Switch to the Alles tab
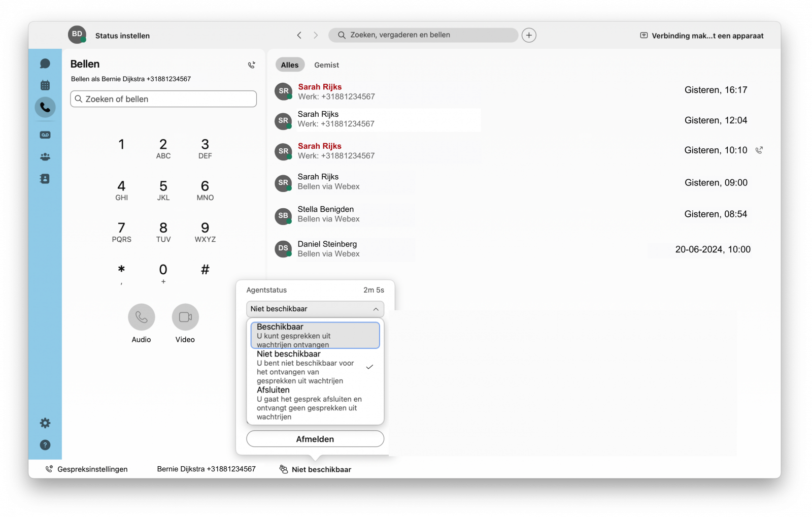This screenshot has width=812, height=517. [290, 65]
